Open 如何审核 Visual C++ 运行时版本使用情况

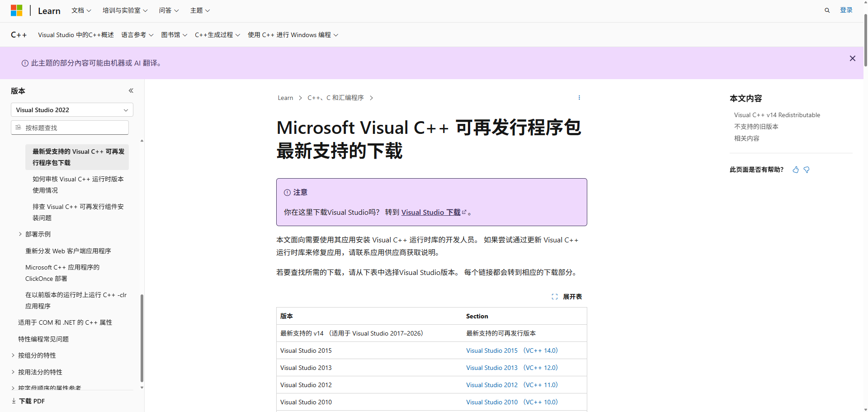pyautogui.click(x=78, y=185)
